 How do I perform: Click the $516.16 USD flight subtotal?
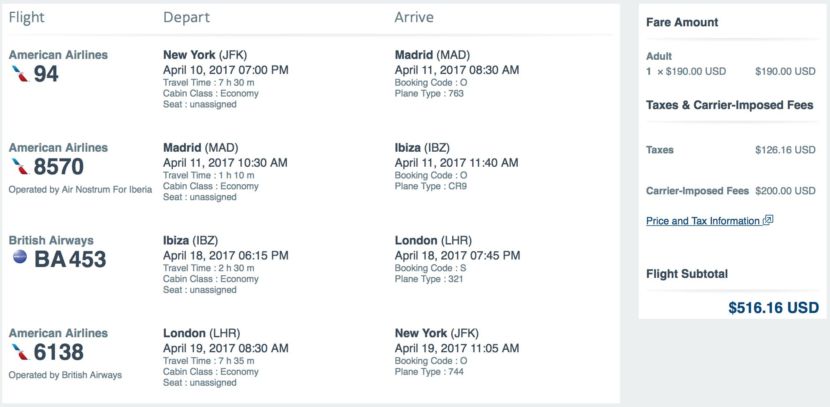(773, 307)
